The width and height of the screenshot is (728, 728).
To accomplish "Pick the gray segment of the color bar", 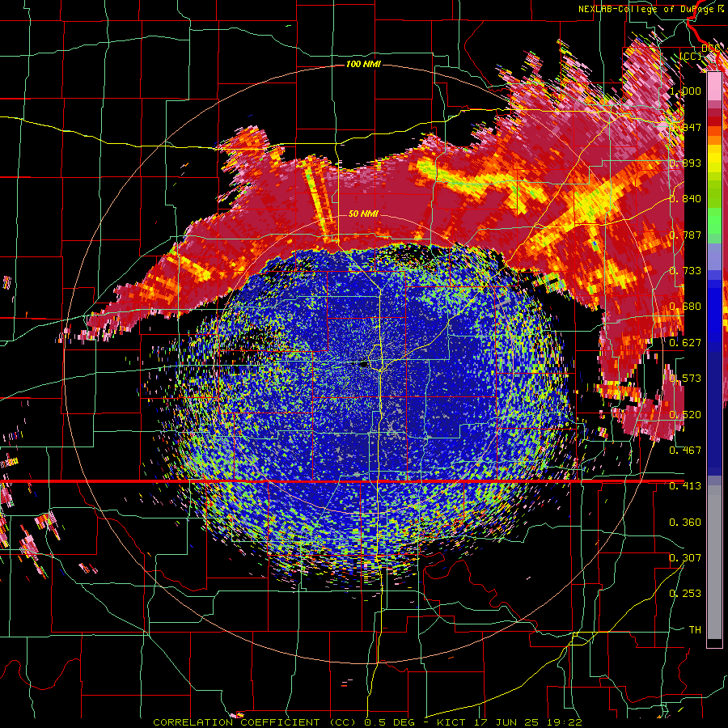I will point(714,562).
